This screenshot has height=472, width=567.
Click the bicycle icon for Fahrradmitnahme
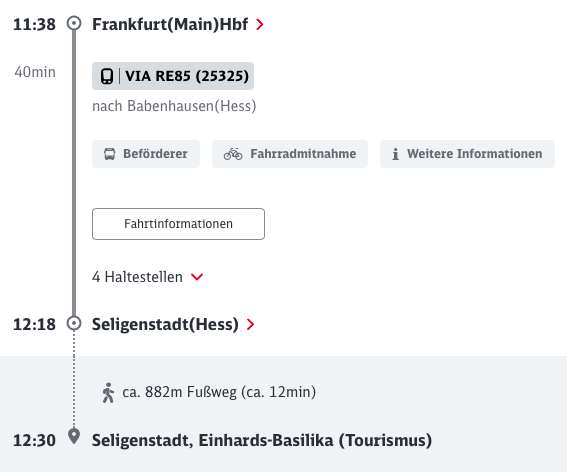click(x=233, y=154)
